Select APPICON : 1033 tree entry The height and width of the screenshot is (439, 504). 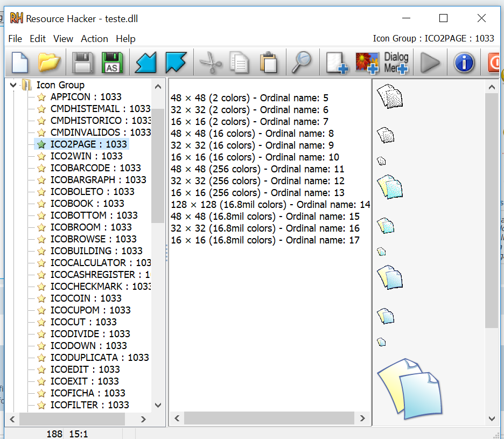(86, 97)
